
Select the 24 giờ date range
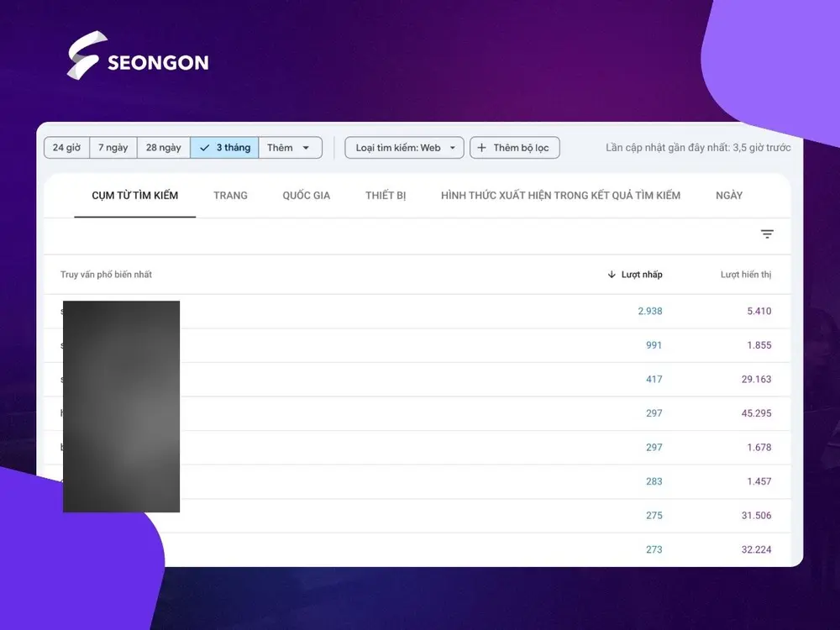66,148
